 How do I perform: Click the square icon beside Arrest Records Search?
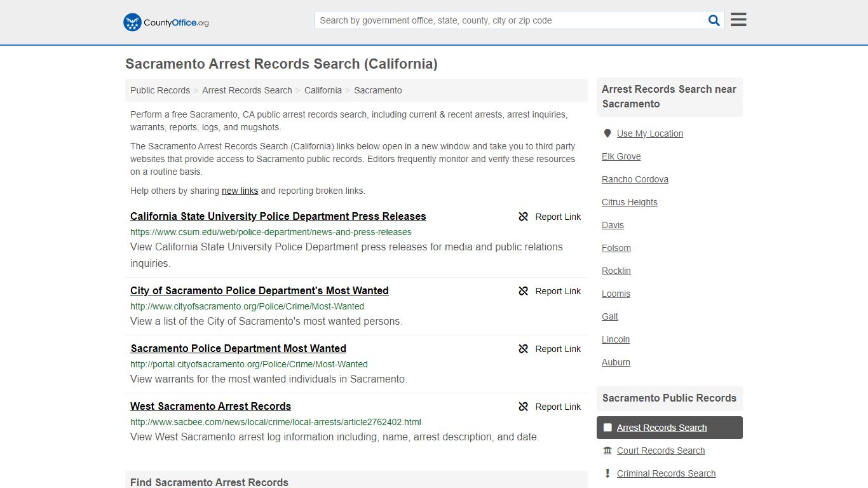tap(607, 428)
